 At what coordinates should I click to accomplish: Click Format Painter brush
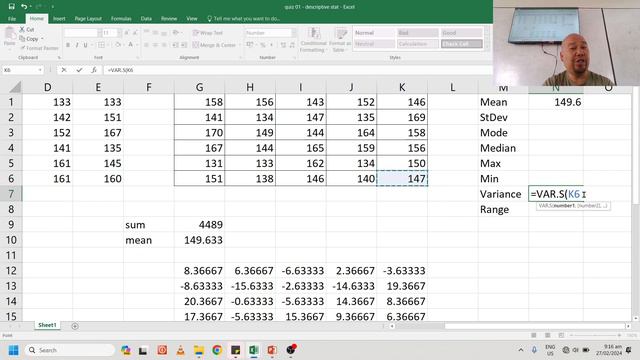click(x=39, y=48)
